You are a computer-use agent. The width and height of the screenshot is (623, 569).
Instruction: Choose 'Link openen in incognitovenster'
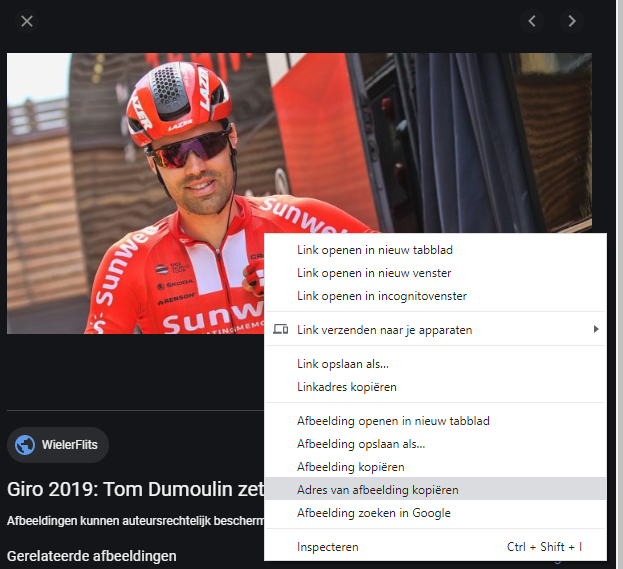pos(435,296)
